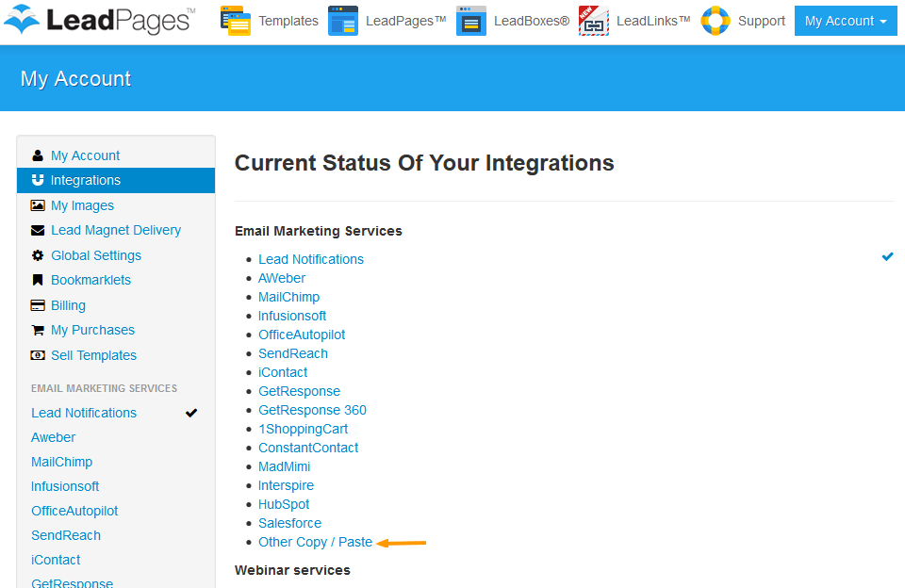This screenshot has width=905, height=588.
Task: Click the credit card icon beside Billing
Action: (x=38, y=305)
